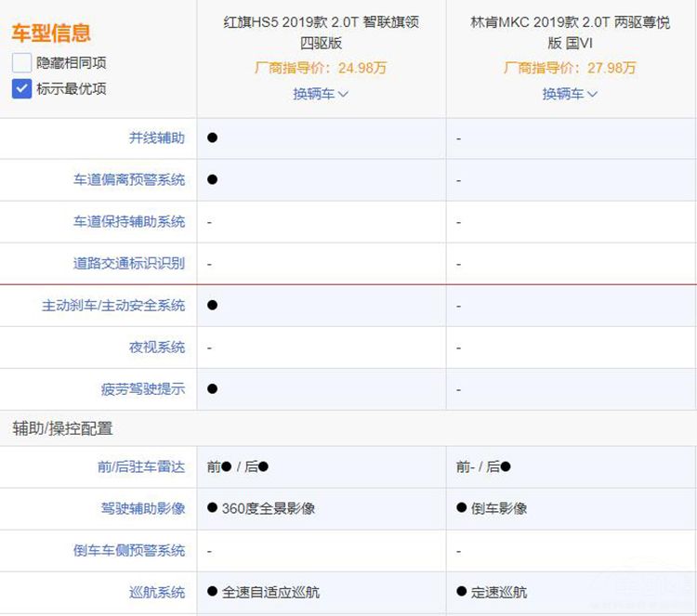697x616 pixels.
Task: Click the 红旗HS5 2019款 model title
Action: tap(321, 32)
